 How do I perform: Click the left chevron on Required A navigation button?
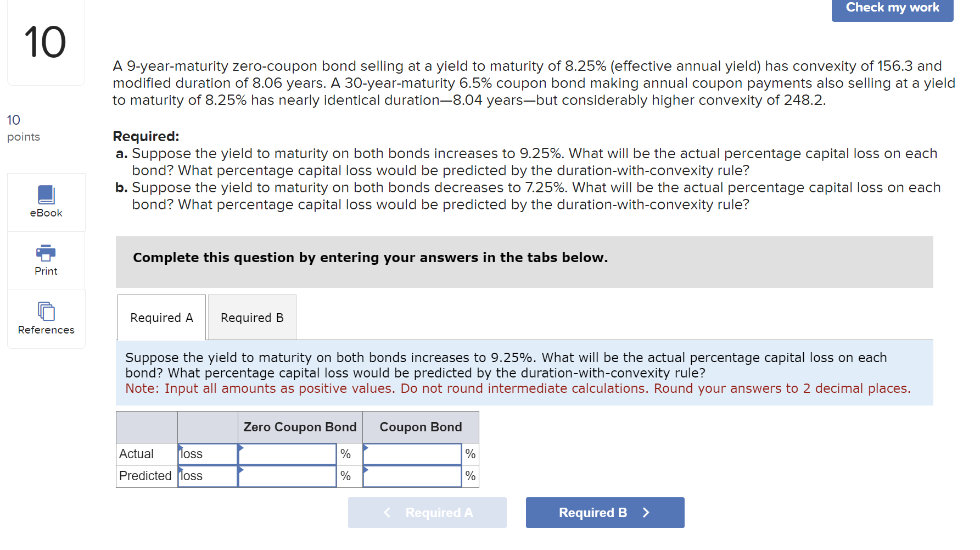[x=387, y=512]
